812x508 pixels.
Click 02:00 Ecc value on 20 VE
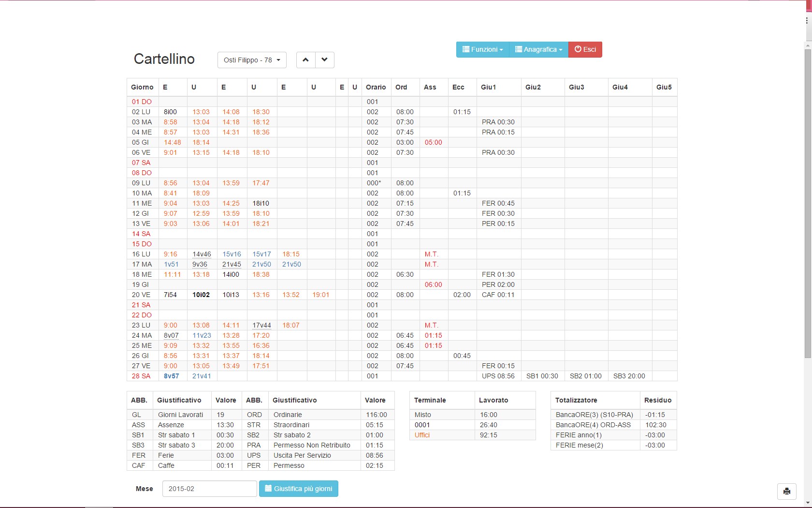[x=462, y=295]
